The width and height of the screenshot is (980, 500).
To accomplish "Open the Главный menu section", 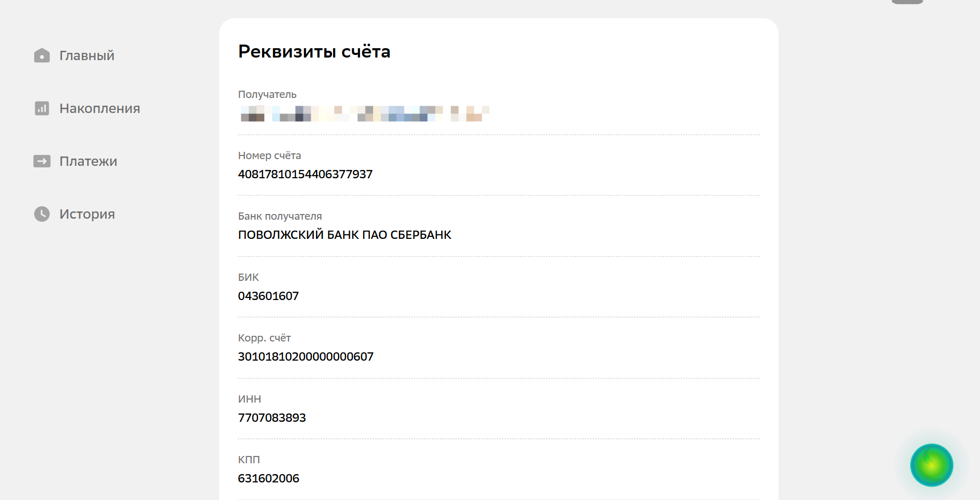I will click(x=87, y=55).
